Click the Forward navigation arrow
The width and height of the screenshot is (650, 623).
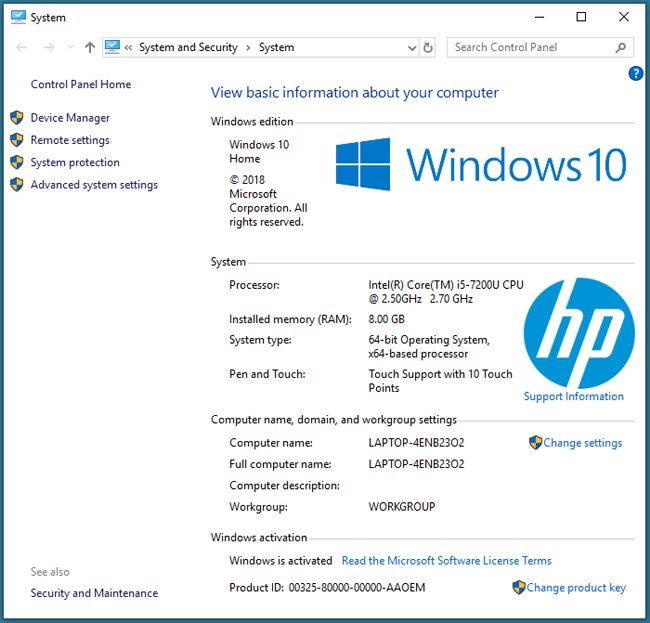tap(49, 48)
